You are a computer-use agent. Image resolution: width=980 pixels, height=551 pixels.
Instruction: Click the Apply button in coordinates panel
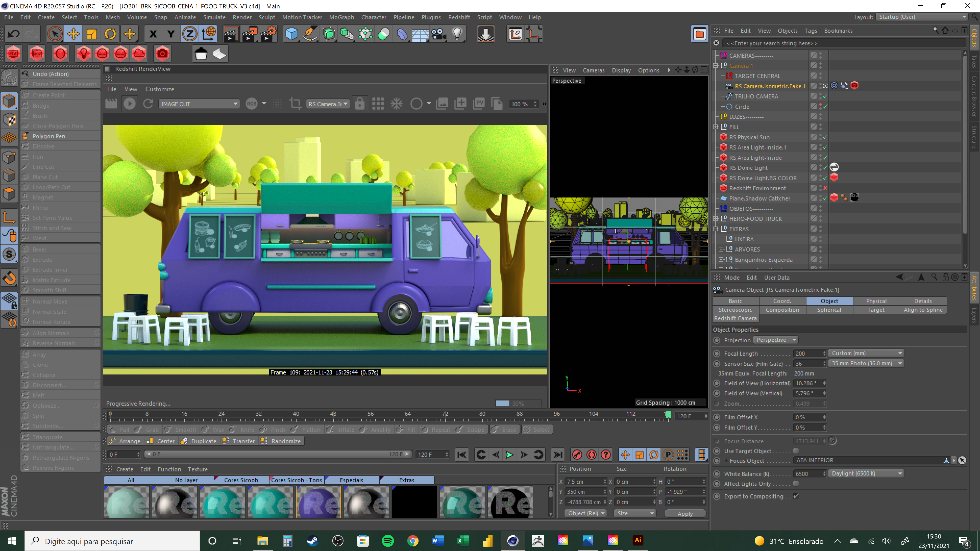pyautogui.click(x=685, y=513)
